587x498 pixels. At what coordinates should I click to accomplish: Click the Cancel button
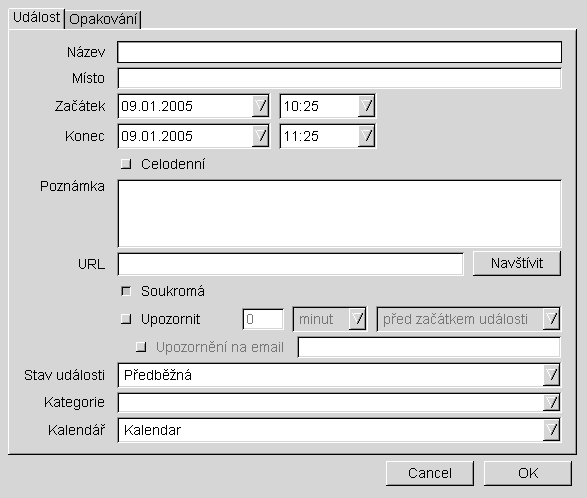pos(430,473)
